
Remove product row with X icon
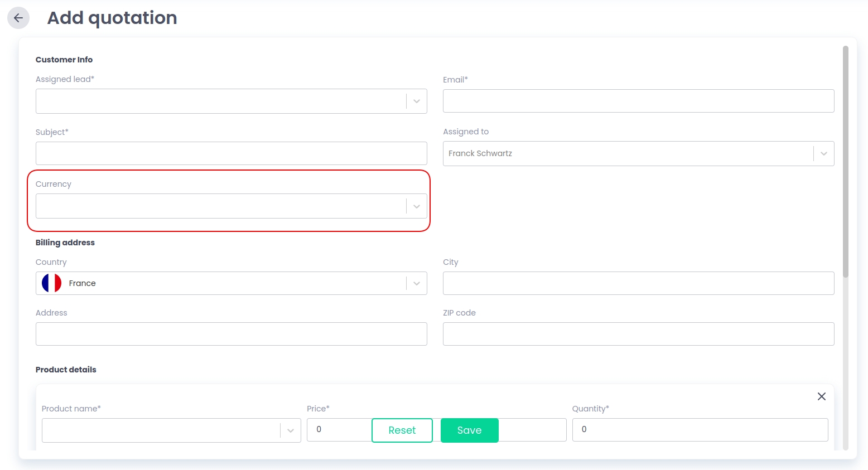(x=821, y=396)
